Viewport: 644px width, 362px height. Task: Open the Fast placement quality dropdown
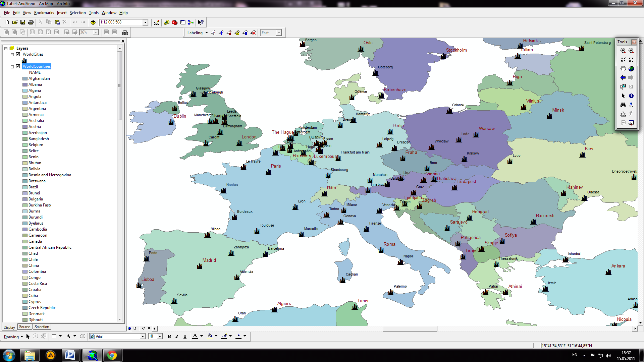(279, 33)
